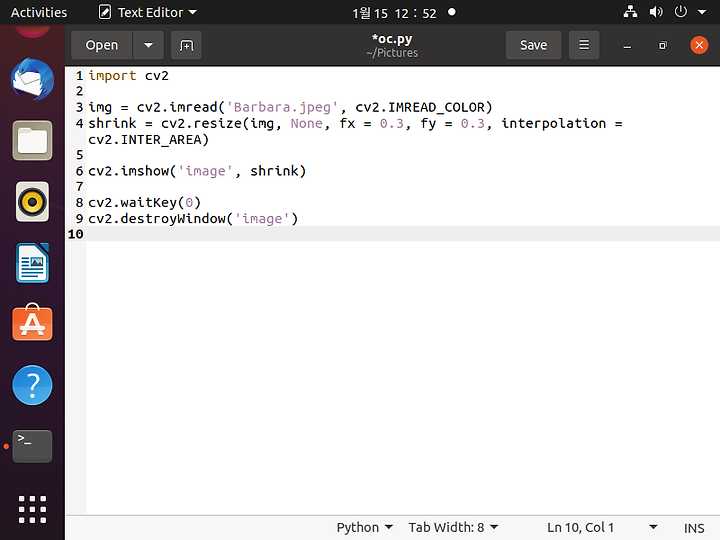Image resolution: width=720 pixels, height=540 pixels.
Task: Click 'cv2.waitKey(0)' on line 8
Action: (145, 202)
